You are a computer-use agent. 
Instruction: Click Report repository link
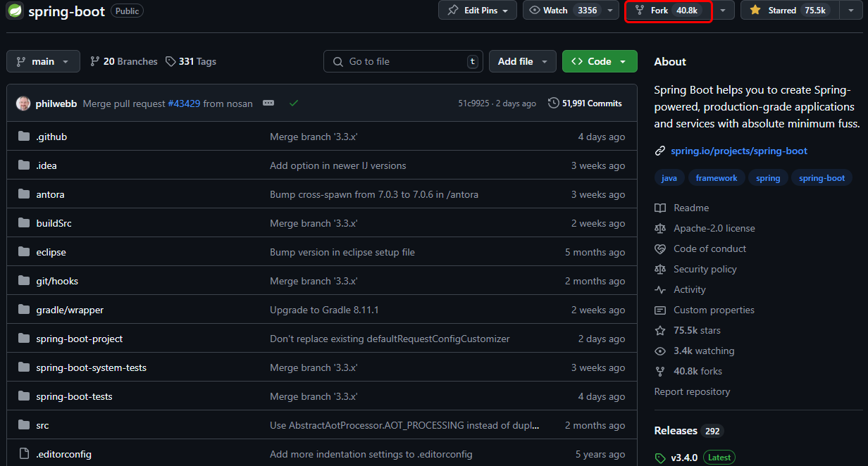[692, 391]
